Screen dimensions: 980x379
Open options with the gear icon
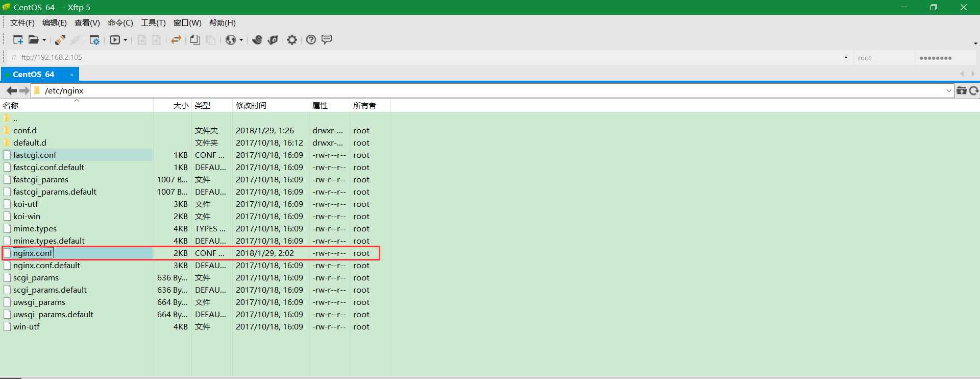(292, 40)
